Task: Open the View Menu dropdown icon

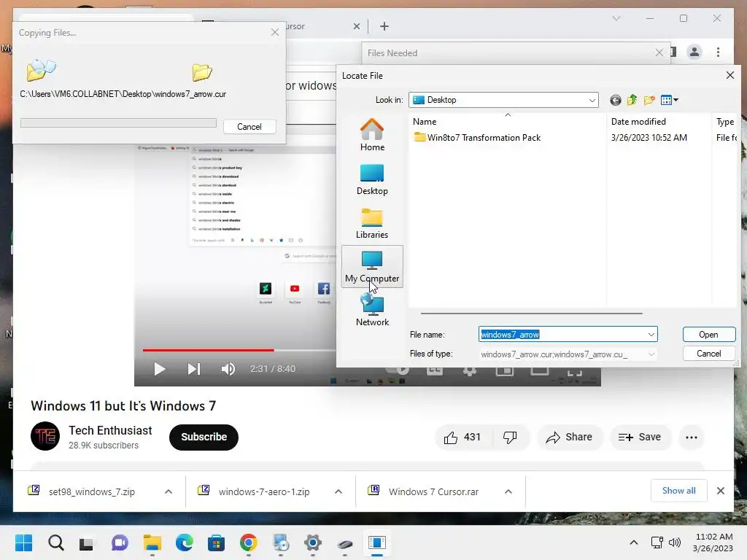Action: (670, 100)
